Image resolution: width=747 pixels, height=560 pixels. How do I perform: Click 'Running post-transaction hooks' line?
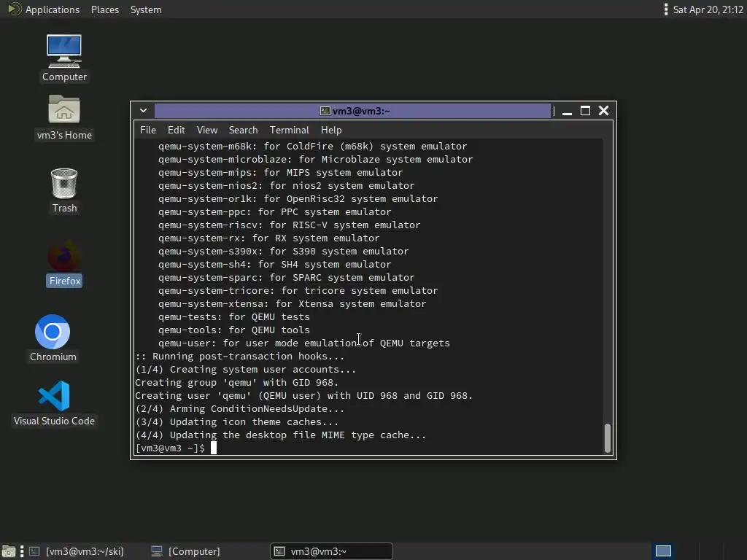coord(239,356)
